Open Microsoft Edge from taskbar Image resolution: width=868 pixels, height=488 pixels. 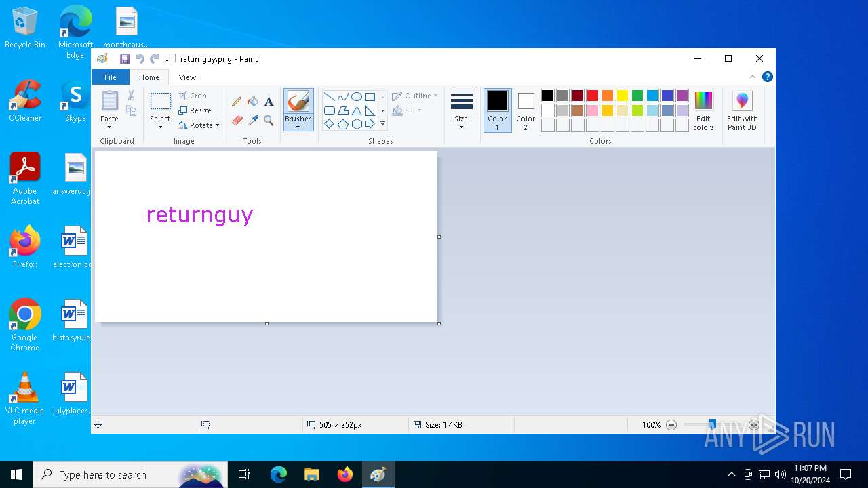click(x=279, y=474)
